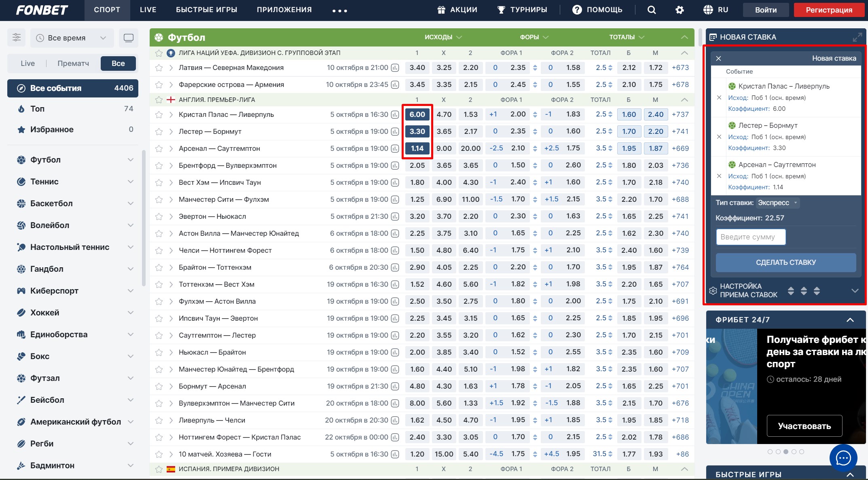Open the Исходы column dropdown
The image size is (868, 480).
[x=443, y=37]
